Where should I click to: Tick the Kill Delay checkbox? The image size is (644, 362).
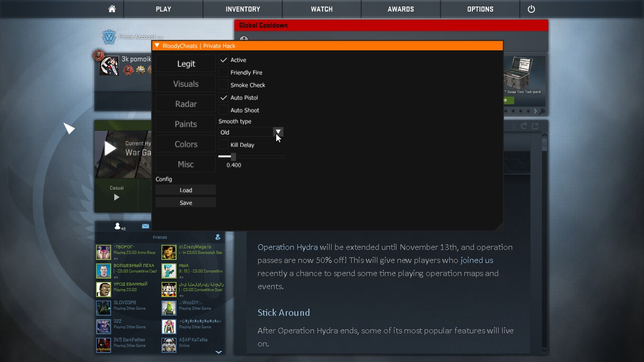click(x=223, y=145)
